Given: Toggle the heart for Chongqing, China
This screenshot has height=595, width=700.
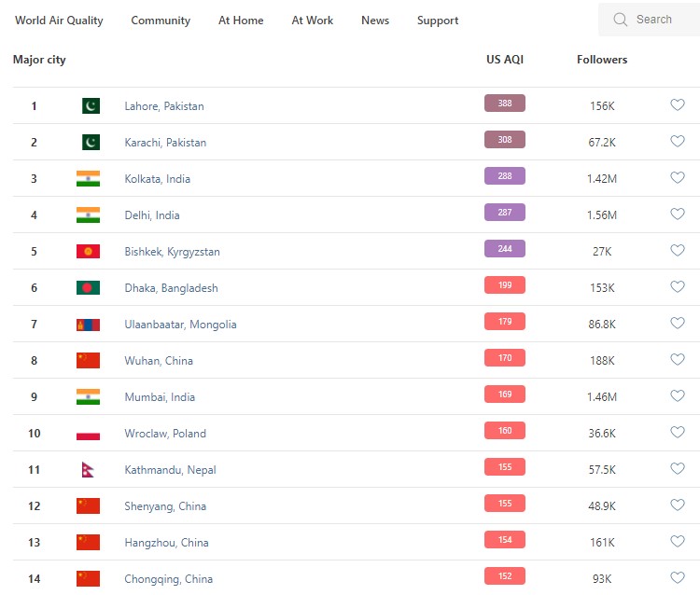Looking at the screenshot, I should (x=678, y=578).
